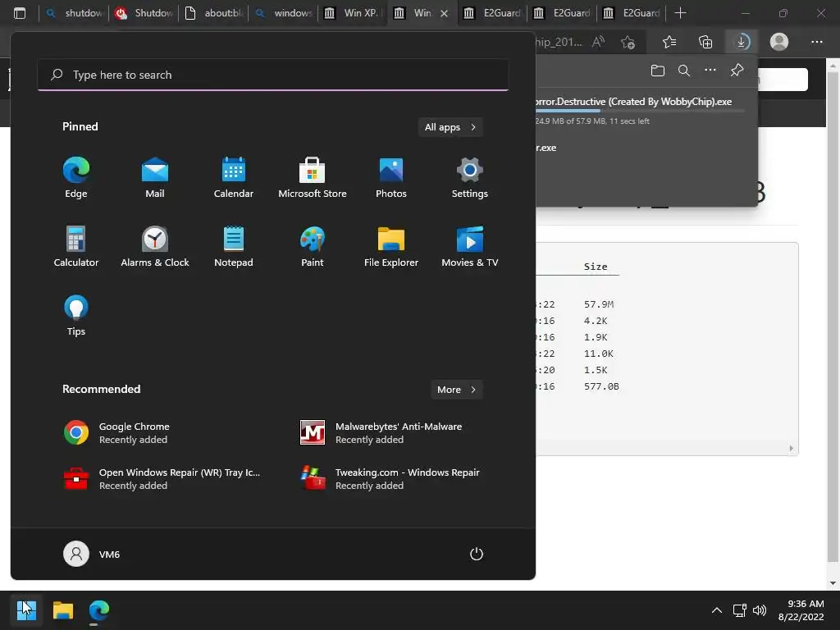Launch the Photos app
The height and width of the screenshot is (630, 840).
tap(391, 177)
